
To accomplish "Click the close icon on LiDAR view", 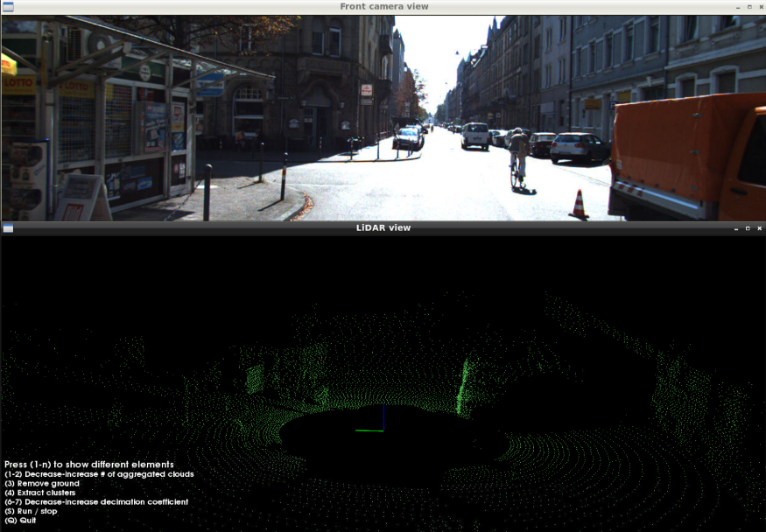I will (x=759, y=228).
